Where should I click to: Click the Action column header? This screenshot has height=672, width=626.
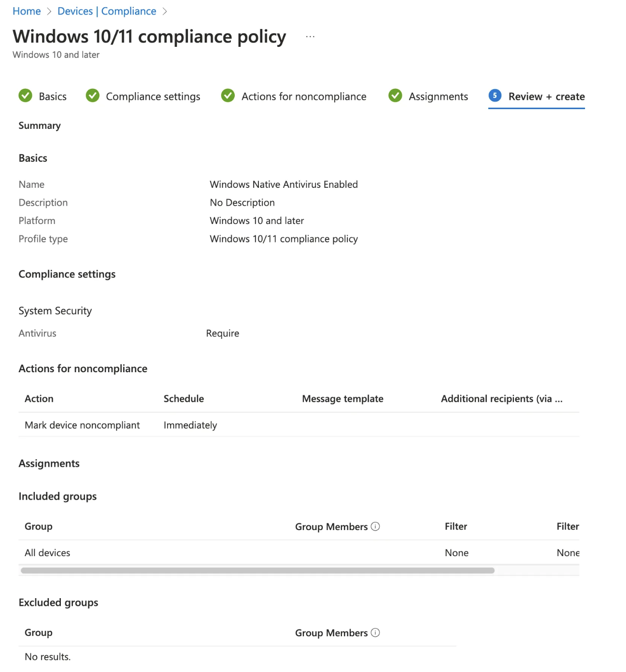click(39, 399)
